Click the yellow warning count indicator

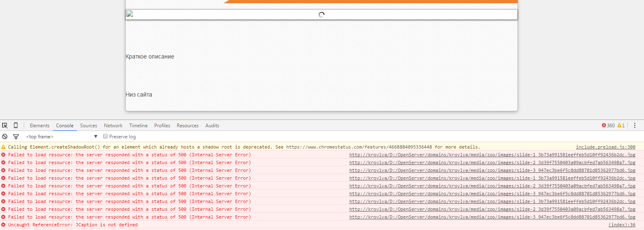pos(621,126)
